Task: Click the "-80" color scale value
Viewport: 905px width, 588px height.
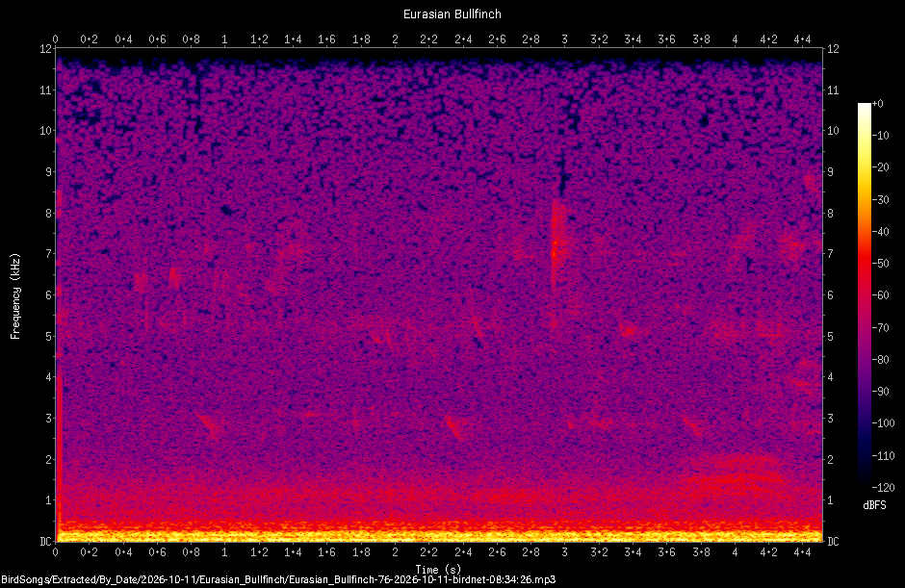Action: coord(880,360)
